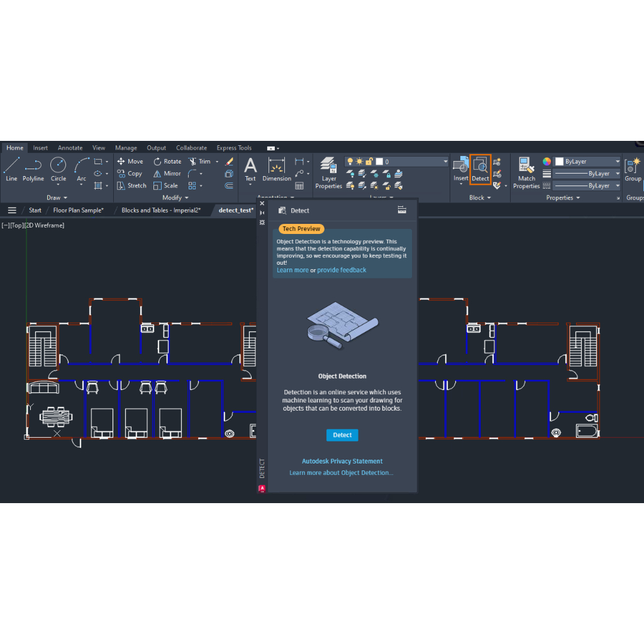The image size is (644, 644).
Task: Click the Match Layer icon
Action: 399,186
